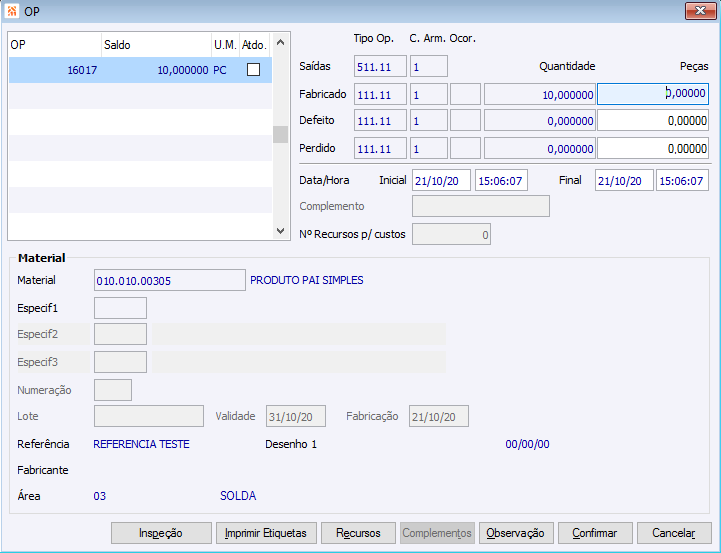721x553 pixels.
Task: Click the Especif1 field
Action: 120,308
